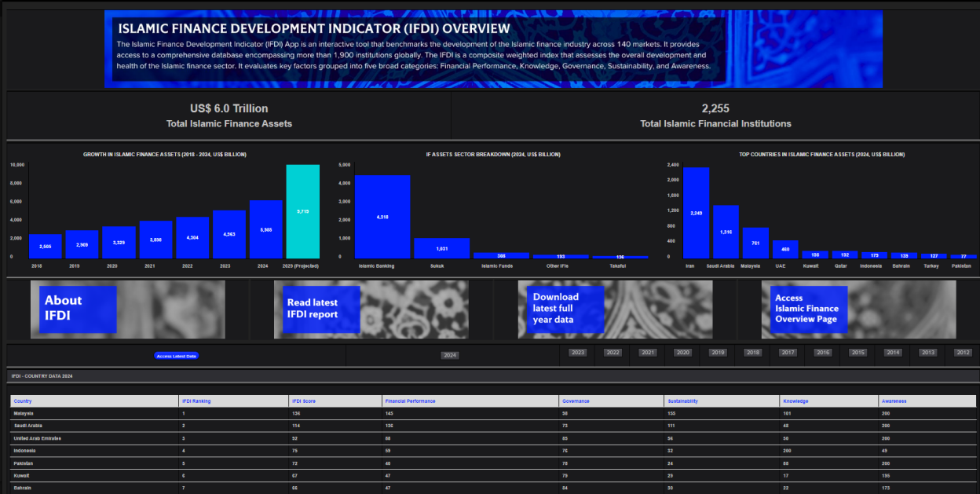Select the 2024 year tab
Screen dimensions: 980x494
click(450, 356)
